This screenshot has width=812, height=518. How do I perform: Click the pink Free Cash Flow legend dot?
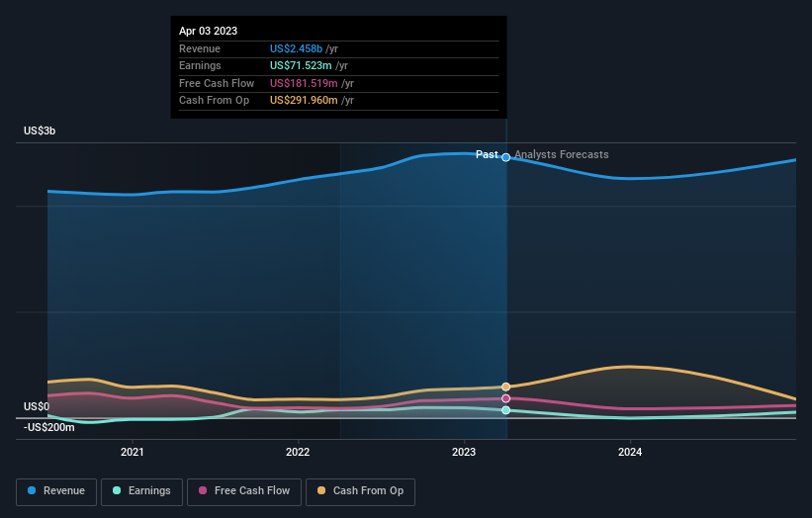click(203, 490)
